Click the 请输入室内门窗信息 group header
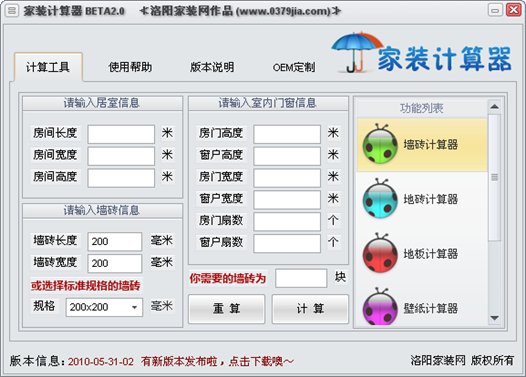This screenshot has height=377, width=526. click(x=267, y=103)
